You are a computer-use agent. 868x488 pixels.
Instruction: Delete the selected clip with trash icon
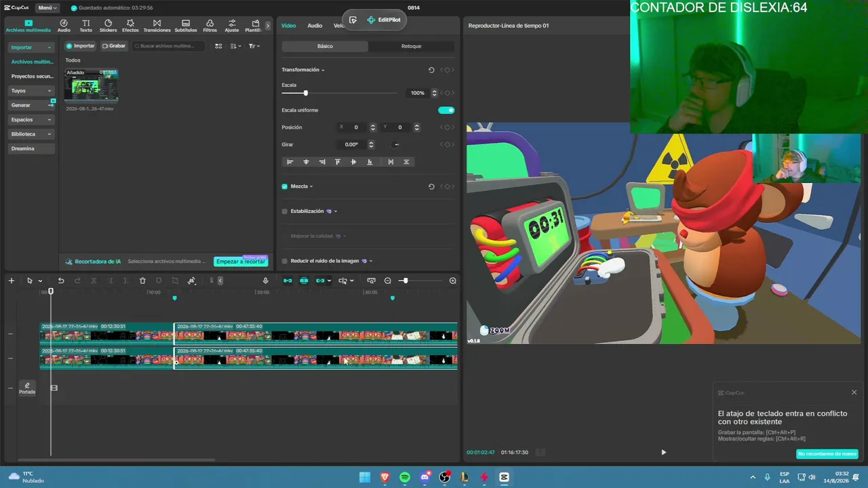pyautogui.click(x=142, y=281)
